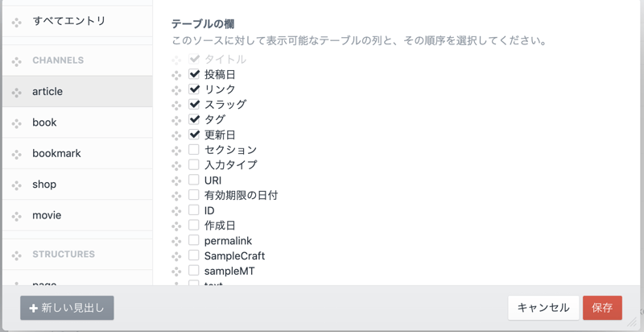Viewport: 644px width, 332px height.
Task: Select the movie channel source
Action: pyautogui.click(x=47, y=215)
